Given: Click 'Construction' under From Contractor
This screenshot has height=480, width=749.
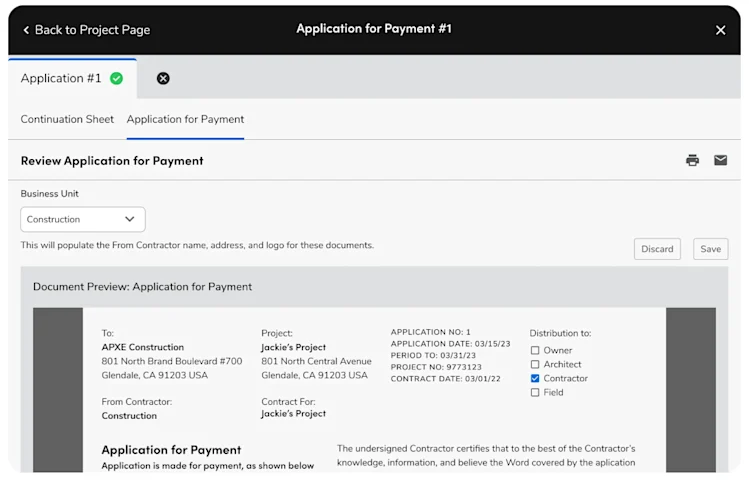Looking at the screenshot, I should click(129, 416).
